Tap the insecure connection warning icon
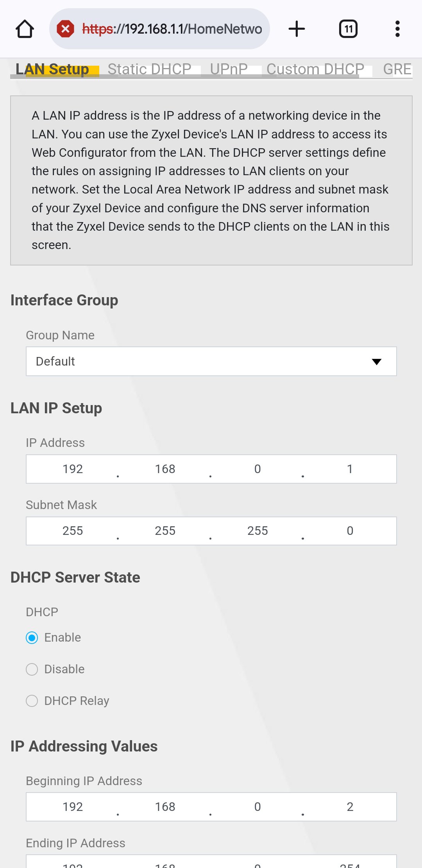The width and height of the screenshot is (422, 868). point(66,29)
